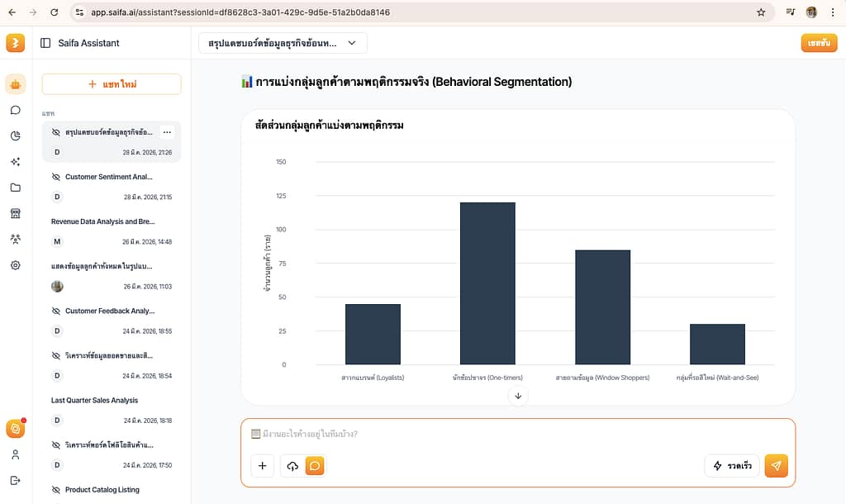Toggle visibility eye on Customer Feedback Analy chat
Image resolution: width=846 pixels, height=504 pixels.
tap(55, 311)
